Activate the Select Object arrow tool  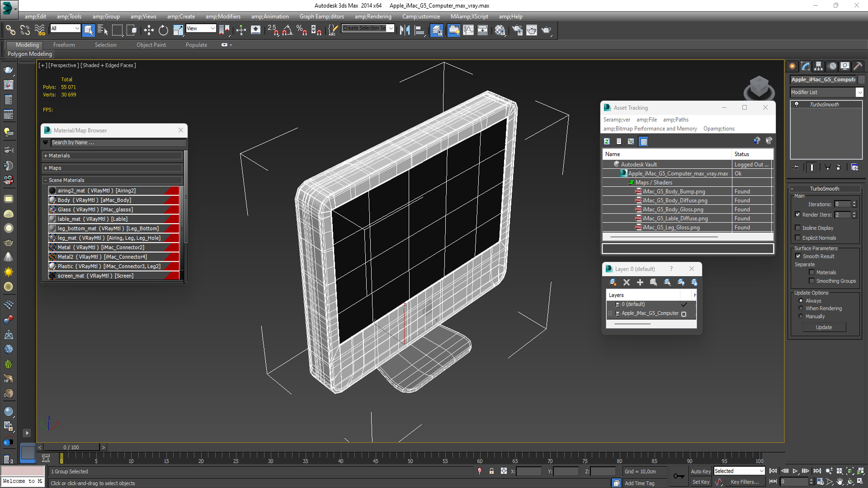(x=89, y=30)
